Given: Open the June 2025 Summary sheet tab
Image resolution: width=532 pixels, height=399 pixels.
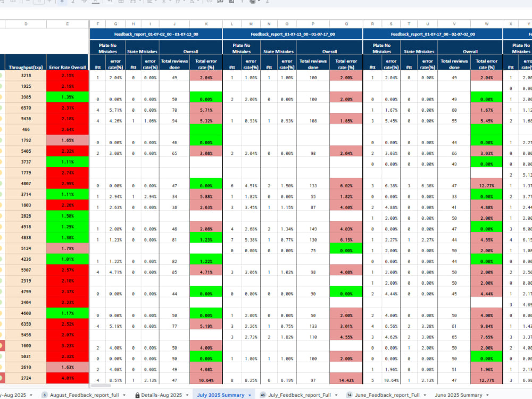Looking at the screenshot, I should coord(459,395).
